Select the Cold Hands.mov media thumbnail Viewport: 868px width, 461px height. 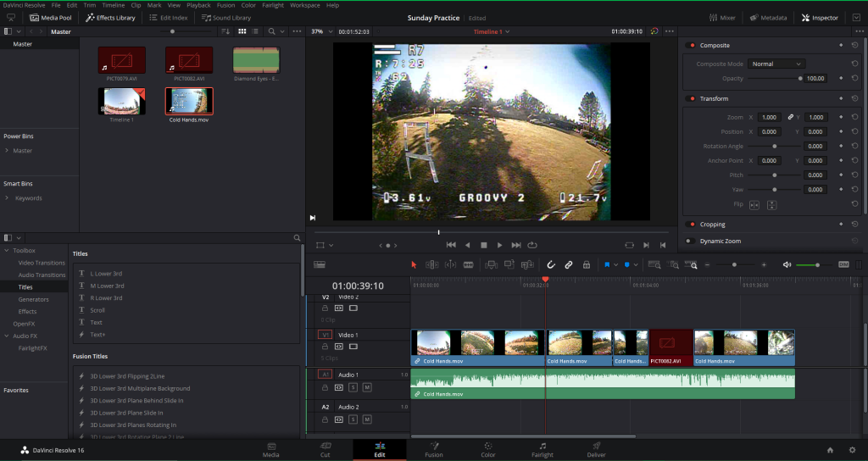189,102
